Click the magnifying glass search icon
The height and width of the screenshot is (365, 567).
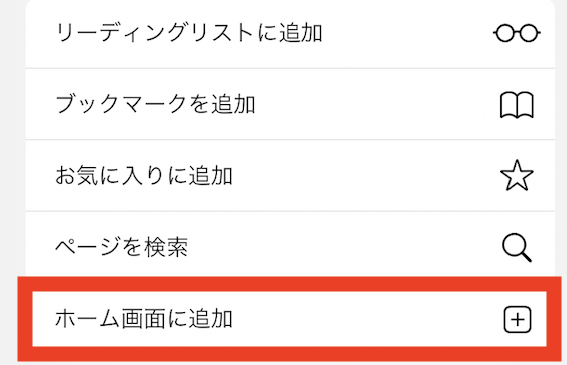pos(517,247)
